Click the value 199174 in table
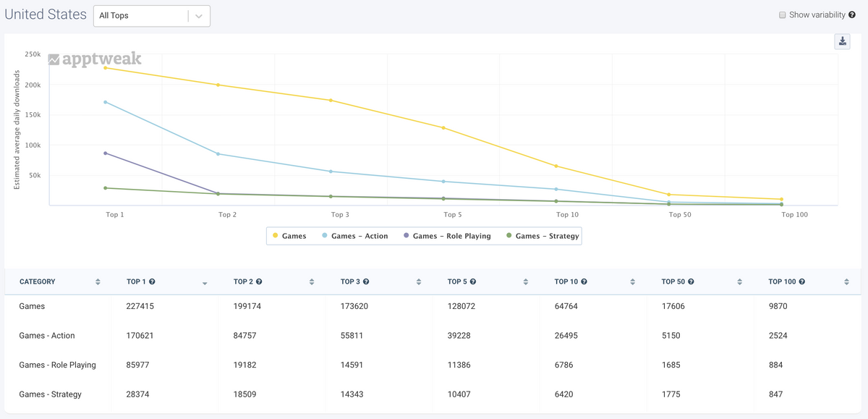Image resolution: width=868 pixels, height=419 pixels. pos(247,306)
